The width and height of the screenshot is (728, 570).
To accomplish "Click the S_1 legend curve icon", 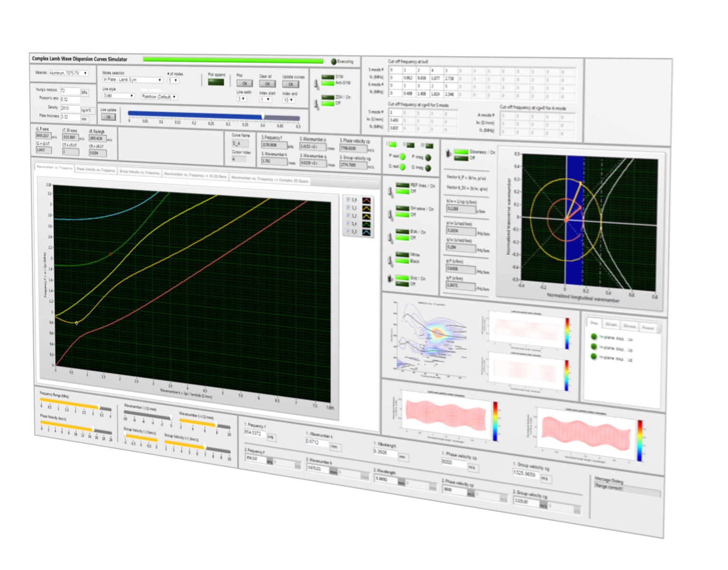I will coord(366,209).
